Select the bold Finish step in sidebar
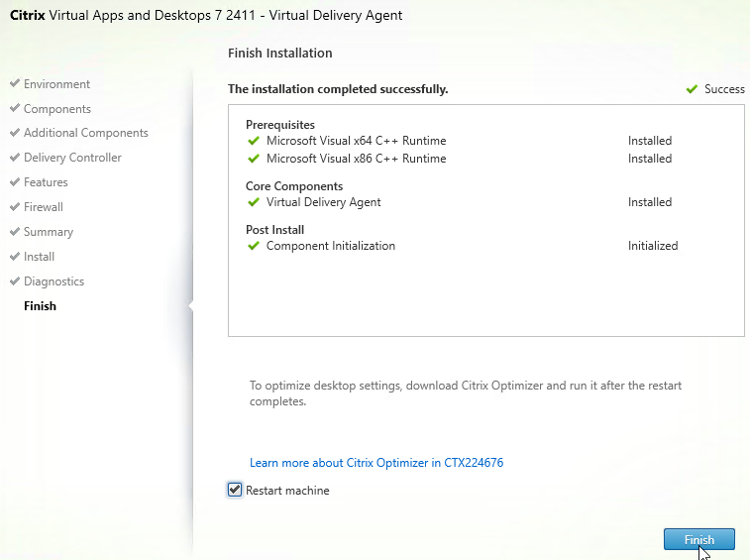This screenshot has width=750, height=560. (41, 306)
